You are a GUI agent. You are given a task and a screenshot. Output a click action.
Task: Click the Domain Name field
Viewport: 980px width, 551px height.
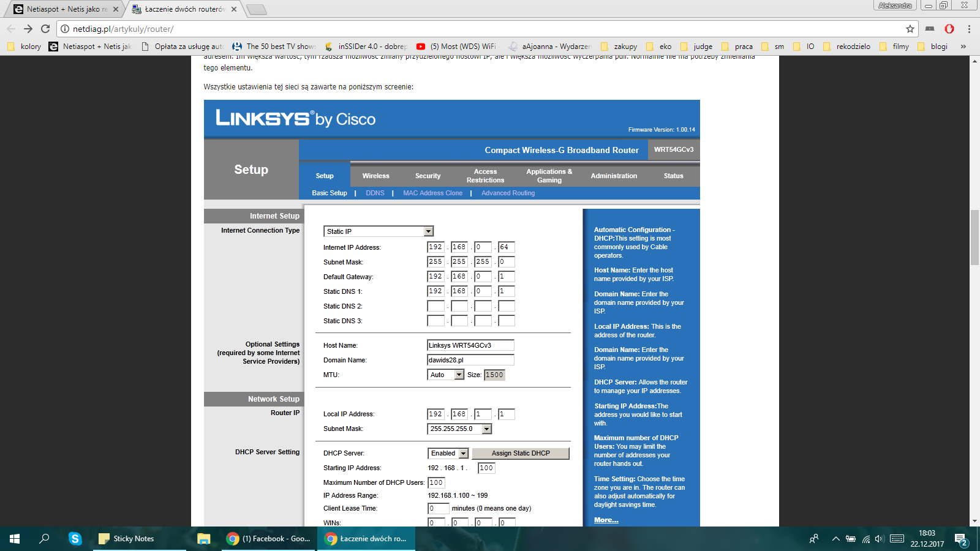tap(470, 360)
